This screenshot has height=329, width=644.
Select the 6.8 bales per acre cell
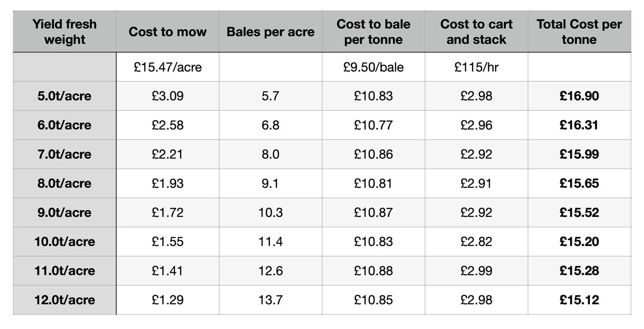coord(270,125)
